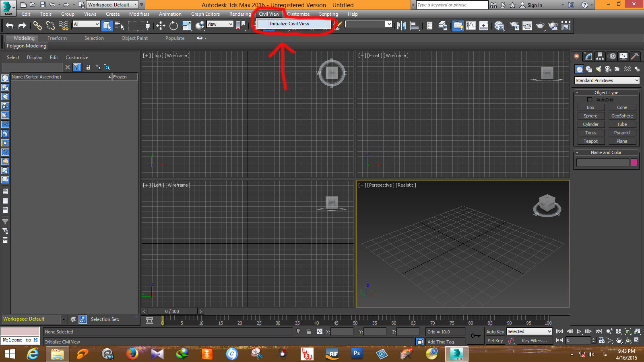Click the object color swatch
This screenshot has height=362, width=644.
point(634,162)
